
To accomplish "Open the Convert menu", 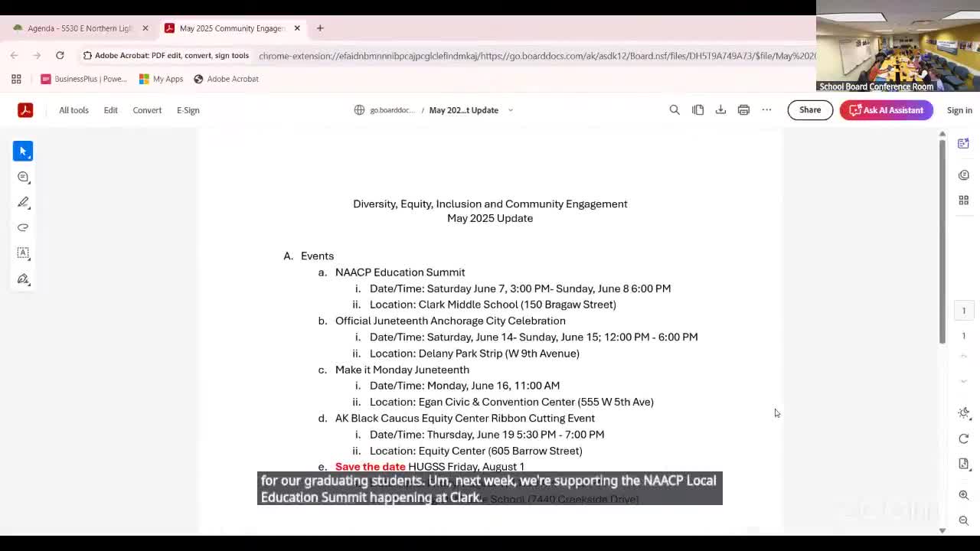I will click(x=147, y=110).
